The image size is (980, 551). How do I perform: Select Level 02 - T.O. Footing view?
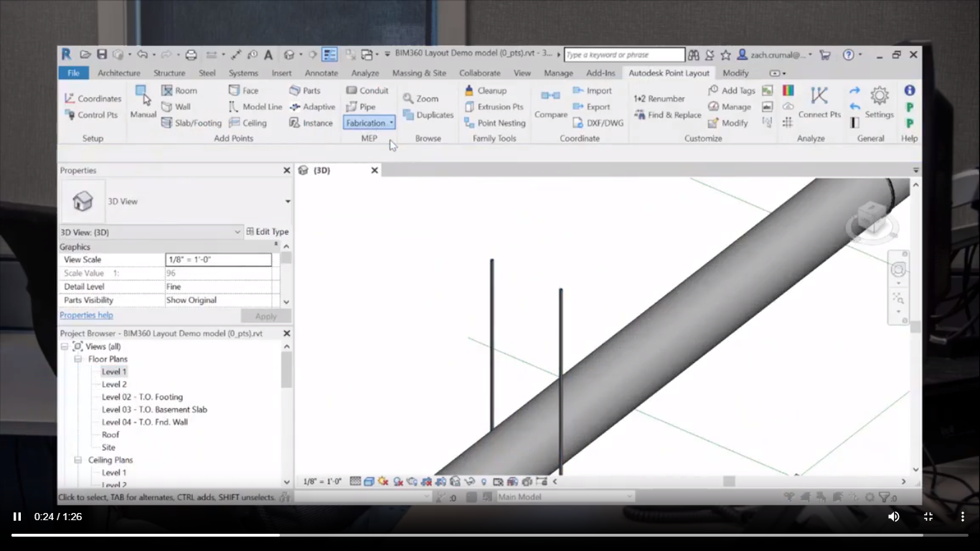[x=142, y=397]
